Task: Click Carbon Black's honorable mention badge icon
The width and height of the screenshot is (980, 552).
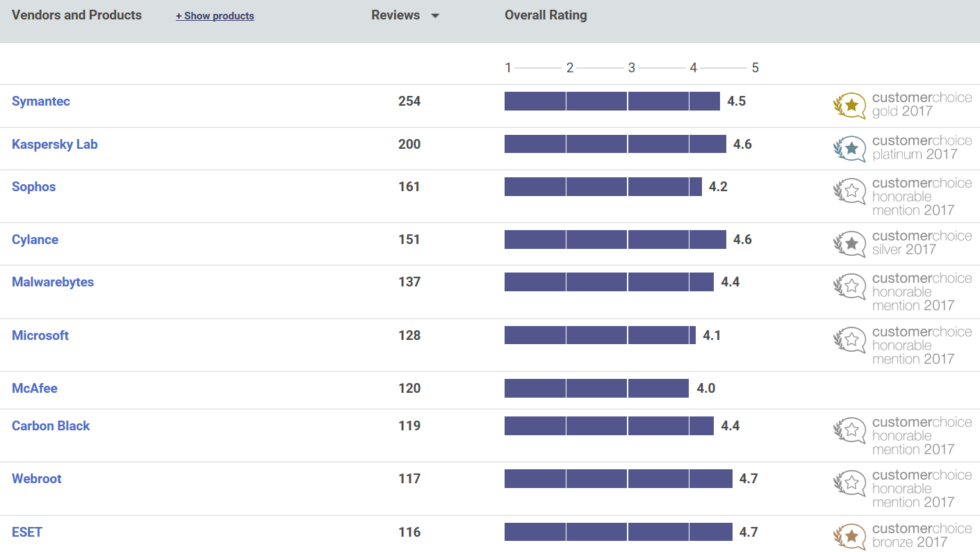Action: pos(849,430)
